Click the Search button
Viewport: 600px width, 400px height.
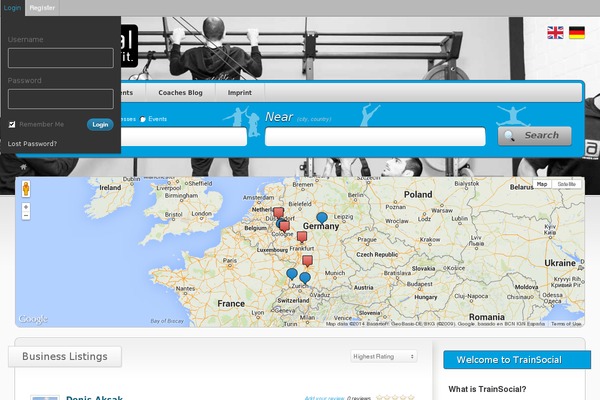535,136
